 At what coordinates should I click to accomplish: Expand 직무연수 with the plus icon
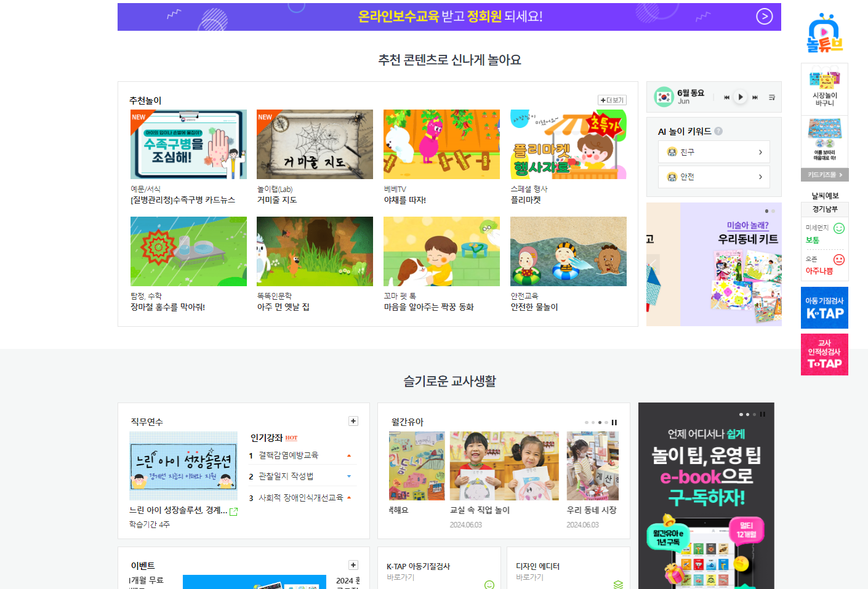coord(353,421)
